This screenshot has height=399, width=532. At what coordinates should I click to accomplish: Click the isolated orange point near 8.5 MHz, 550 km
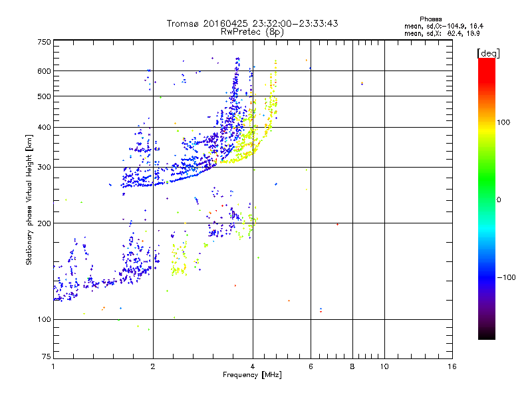(x=362, y=83)
